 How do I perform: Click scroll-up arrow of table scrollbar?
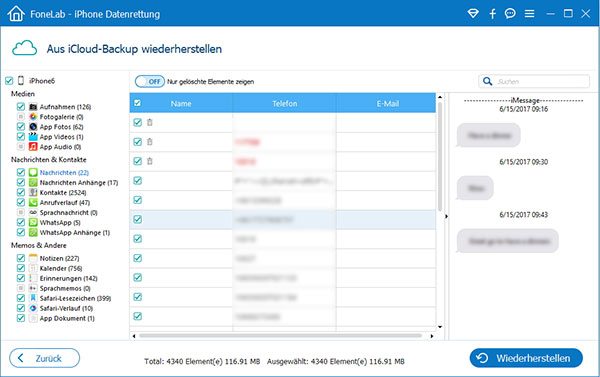coord(440,97)
